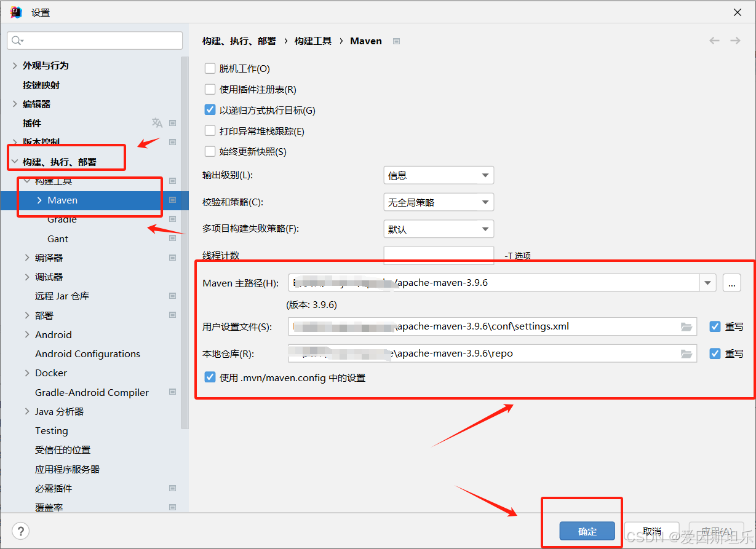Open the Maven 主路径 dropdown arrow
Image resolution: width=756 pixels, height=549 pixels.
[x=708, y=283]
